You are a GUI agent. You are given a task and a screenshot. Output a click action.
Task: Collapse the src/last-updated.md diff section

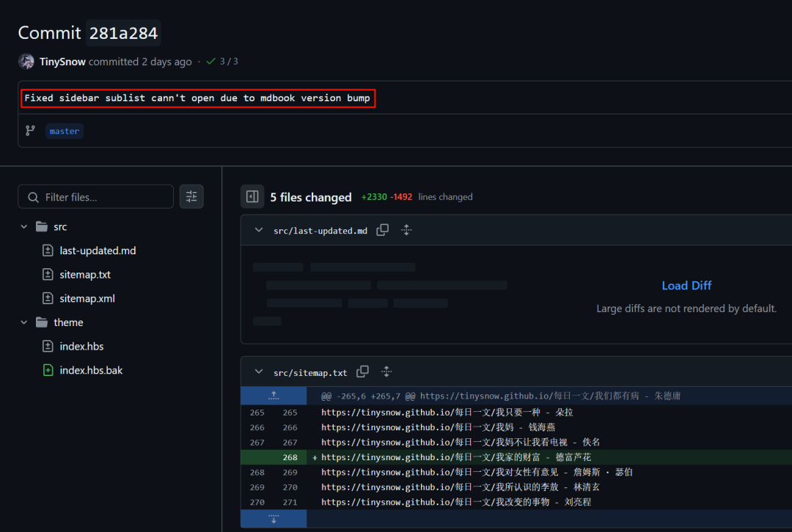(x=258, y=230)
